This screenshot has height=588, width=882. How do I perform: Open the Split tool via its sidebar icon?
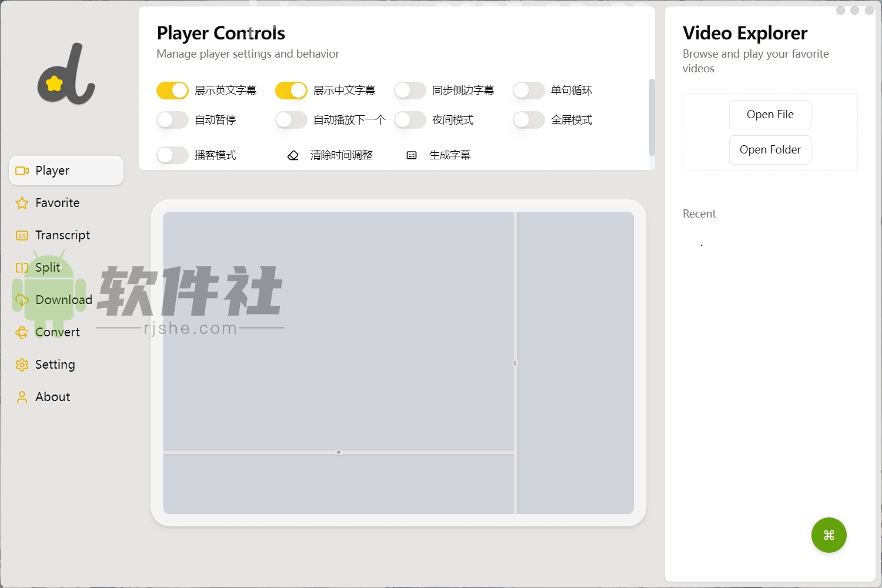click(22, 267)
